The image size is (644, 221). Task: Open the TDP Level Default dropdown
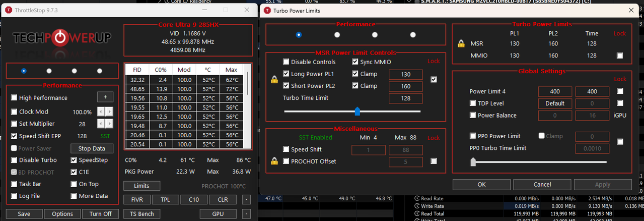[554, 103]
